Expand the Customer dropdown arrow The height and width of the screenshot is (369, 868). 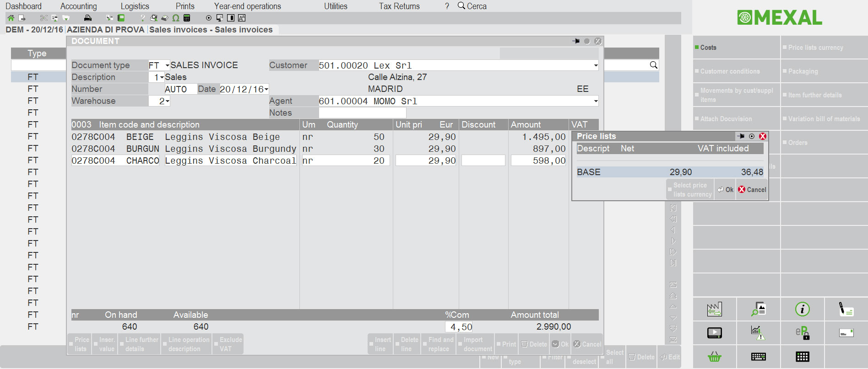(x=596, y=65)
